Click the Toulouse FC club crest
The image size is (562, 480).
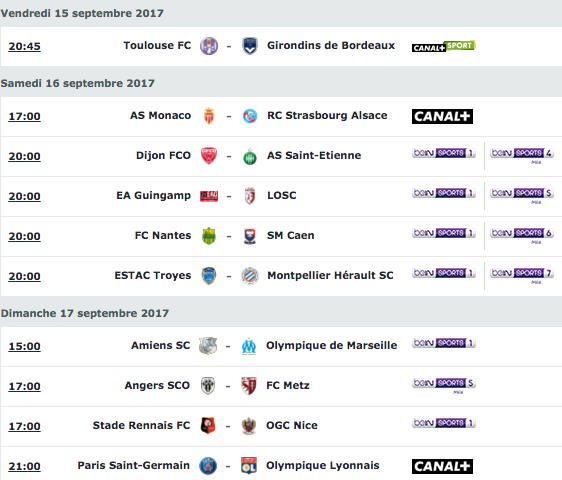click(209, 46)
